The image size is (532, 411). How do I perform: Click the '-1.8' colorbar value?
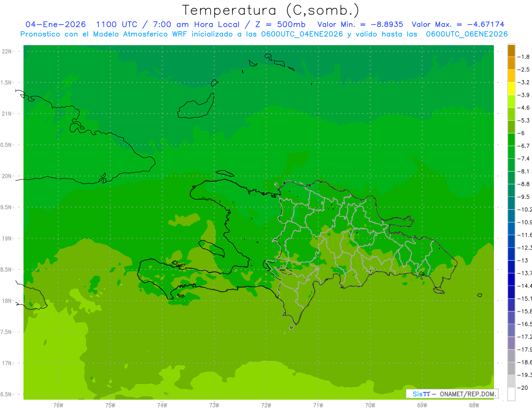(x=524, y=57)
